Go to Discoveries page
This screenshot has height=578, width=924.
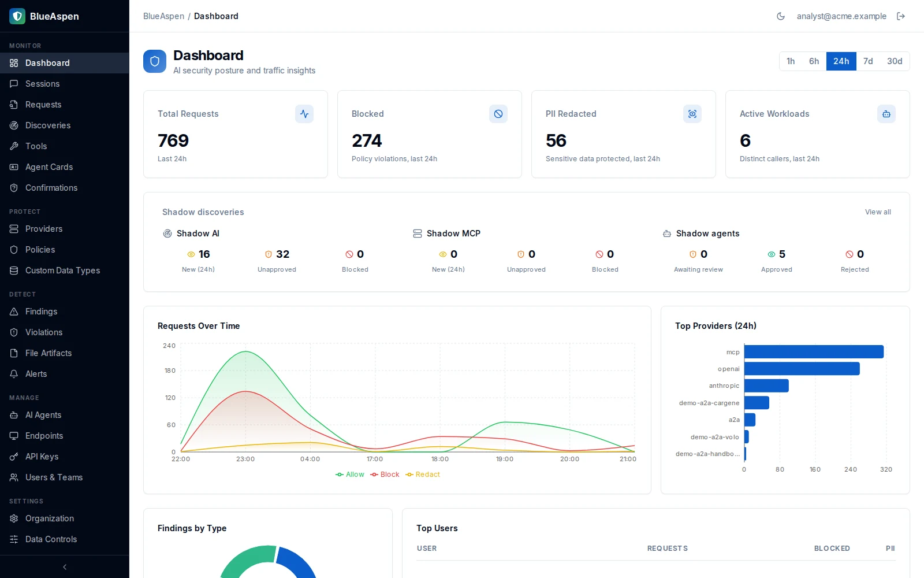tap(65, 125)
